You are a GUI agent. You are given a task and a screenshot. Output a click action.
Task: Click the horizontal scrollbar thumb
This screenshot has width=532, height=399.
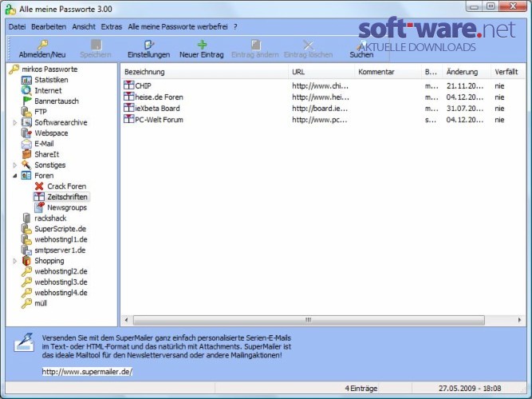[309, 320]
